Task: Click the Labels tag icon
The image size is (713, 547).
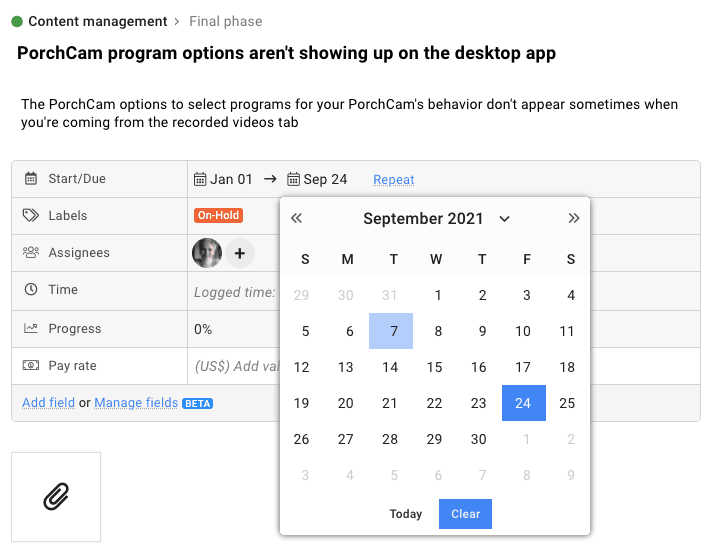Action: 31,215
